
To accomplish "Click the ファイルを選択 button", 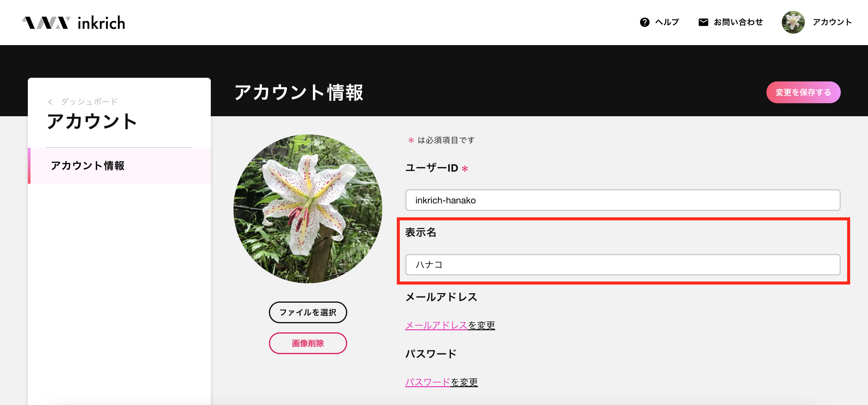I will (x=308, y=312).
